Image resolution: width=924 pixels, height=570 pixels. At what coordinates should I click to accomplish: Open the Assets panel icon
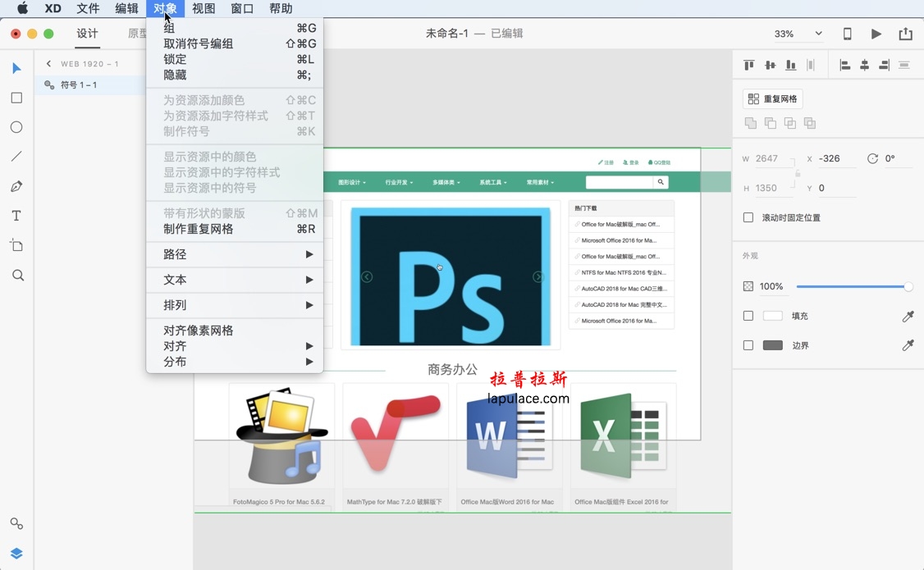[x=16, y=523]
